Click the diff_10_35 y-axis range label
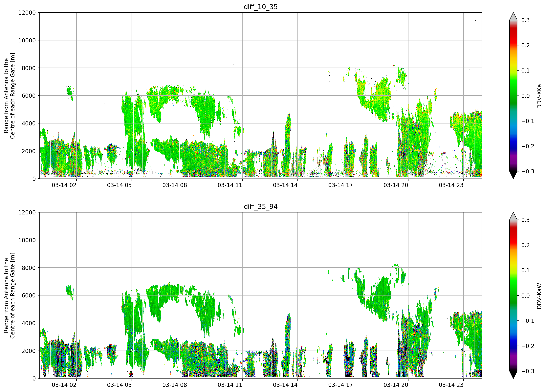 [9, 96]
